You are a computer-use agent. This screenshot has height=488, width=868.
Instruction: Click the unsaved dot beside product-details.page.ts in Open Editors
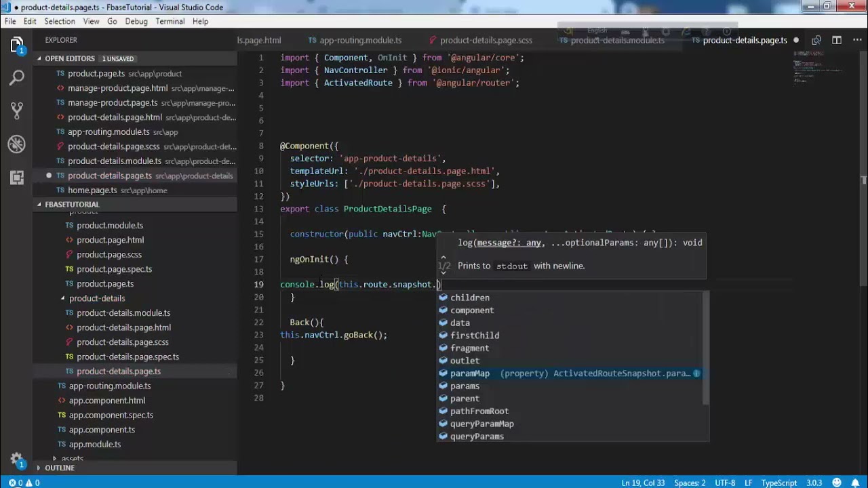point(49,176)
